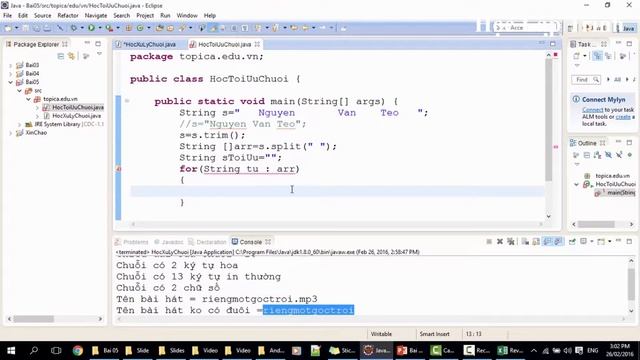Click Remove Launch X icon in Console
The width and height of the screenshot is (640, 360).
[500, 242]
